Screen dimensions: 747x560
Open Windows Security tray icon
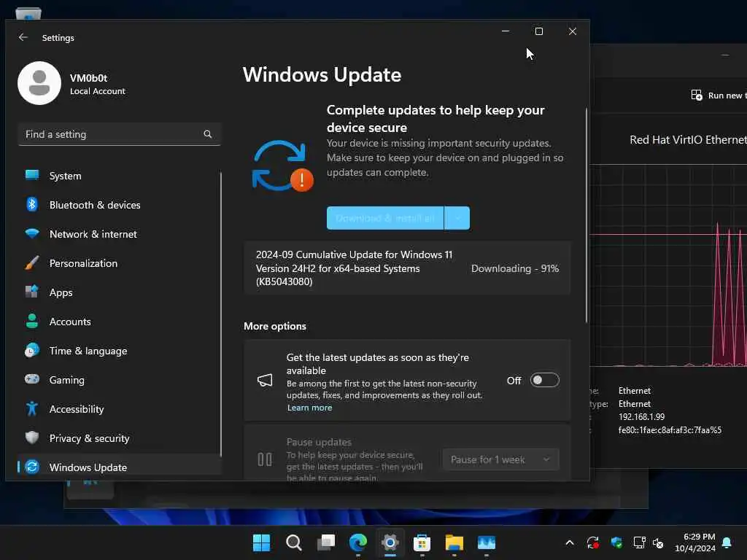click(x=616, y=542)
